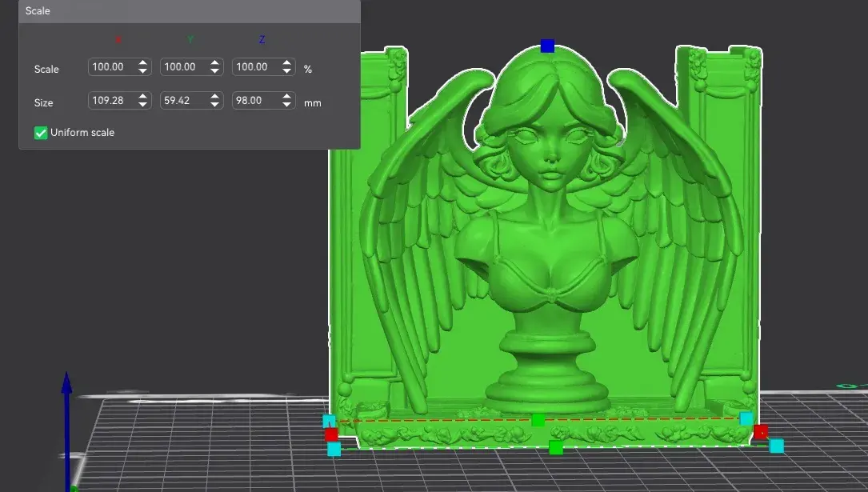
Task: Click the red X column header label
Action: (x=118, y=40)
